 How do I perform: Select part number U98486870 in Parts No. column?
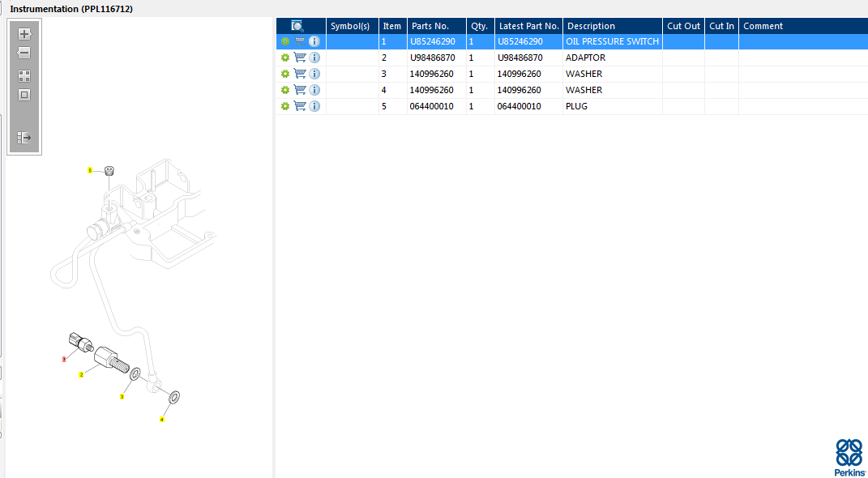pos(432,58)
